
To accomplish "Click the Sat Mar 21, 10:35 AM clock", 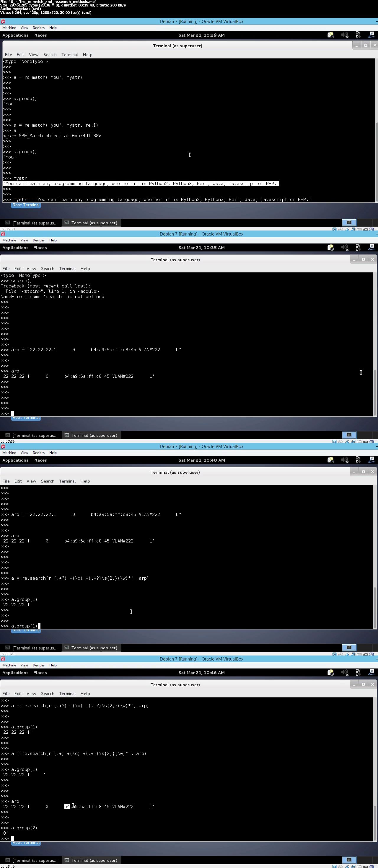I will coord(201,248).
